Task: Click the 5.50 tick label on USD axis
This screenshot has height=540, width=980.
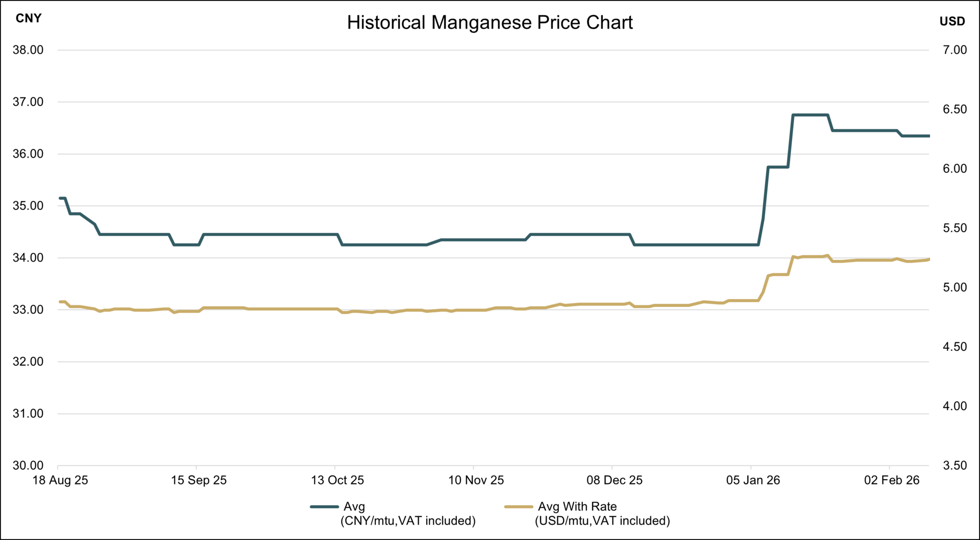Action: (955, 228)
